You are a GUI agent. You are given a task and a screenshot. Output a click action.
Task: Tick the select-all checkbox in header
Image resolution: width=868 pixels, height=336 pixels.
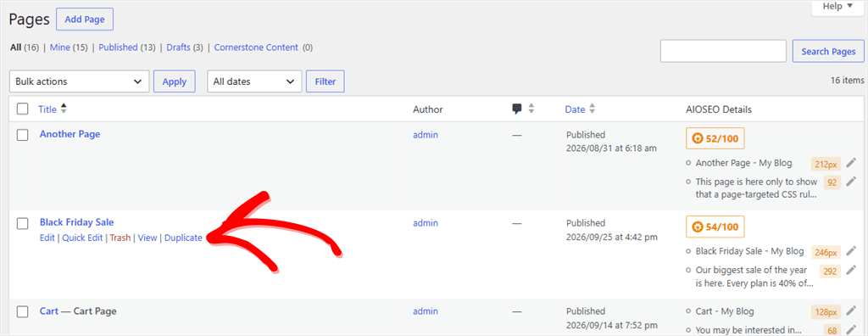pos(23,109)
